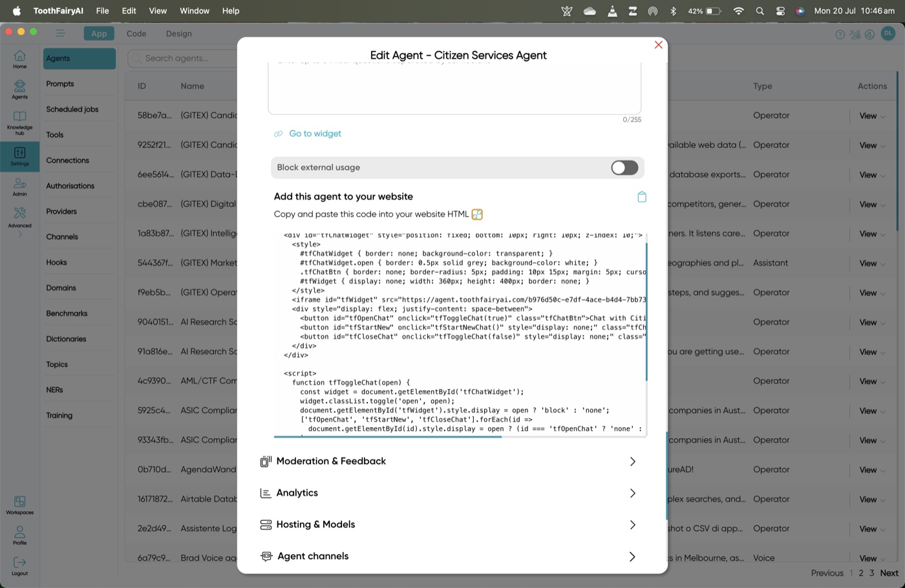The height and width of the screenshot is (588, 905).
Task: Open View dropdown for Assistant type row
Action: (872, 264)
